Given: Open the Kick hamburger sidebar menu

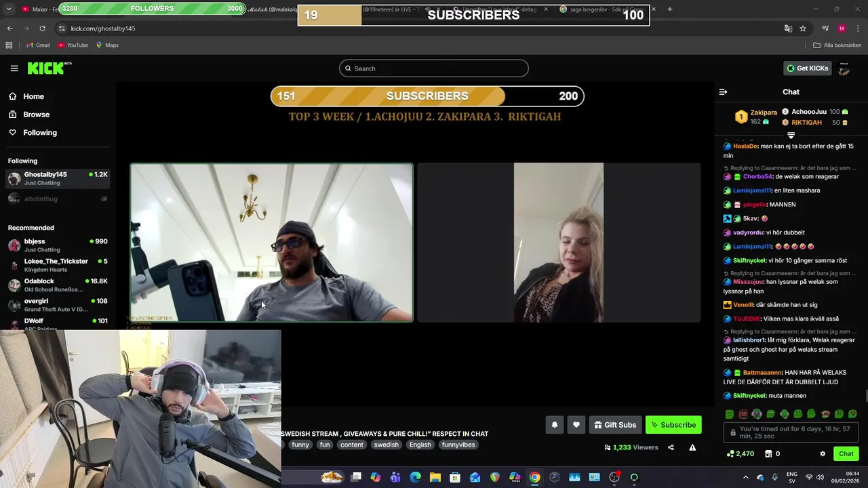Looking at the screenshot, I should click(x=14, y=68).
